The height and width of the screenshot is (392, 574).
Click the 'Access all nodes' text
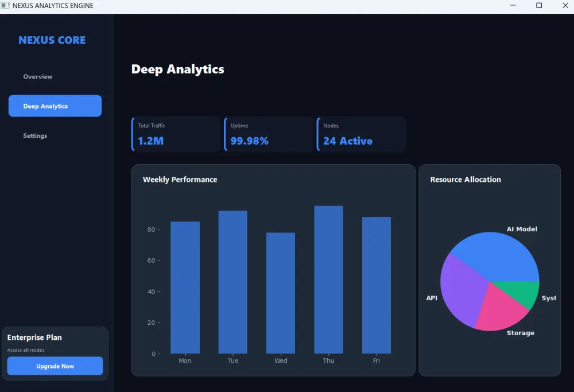(x=26, y=350)
